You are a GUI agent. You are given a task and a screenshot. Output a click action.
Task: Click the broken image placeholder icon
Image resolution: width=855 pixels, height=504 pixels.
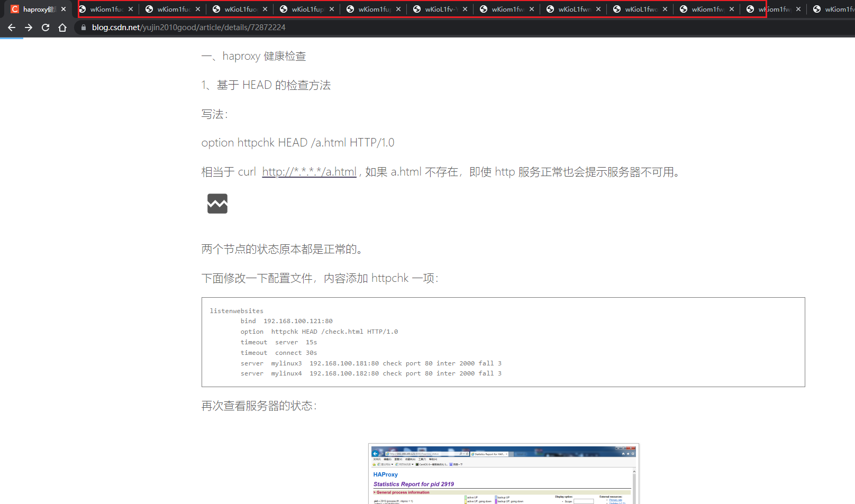(x=217, y=204)
